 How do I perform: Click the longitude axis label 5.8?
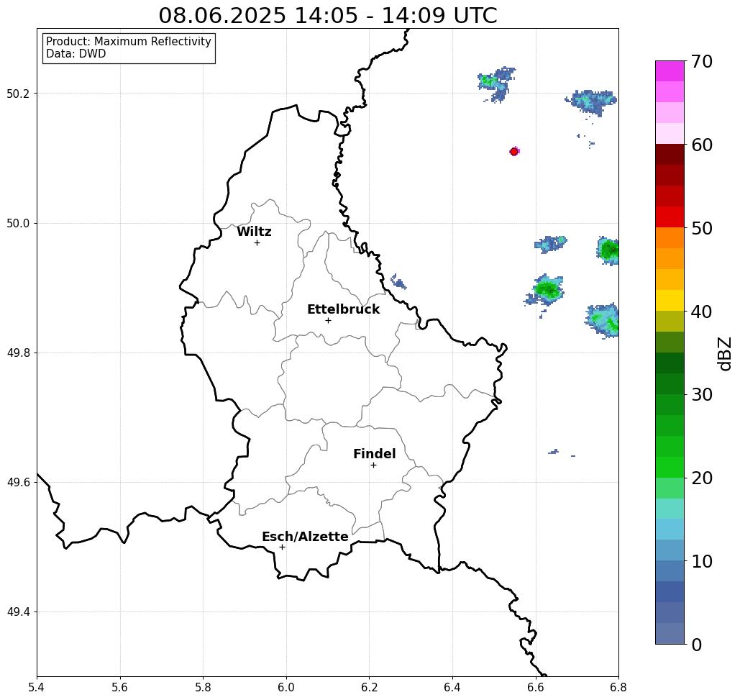click(x=203, y=687)
